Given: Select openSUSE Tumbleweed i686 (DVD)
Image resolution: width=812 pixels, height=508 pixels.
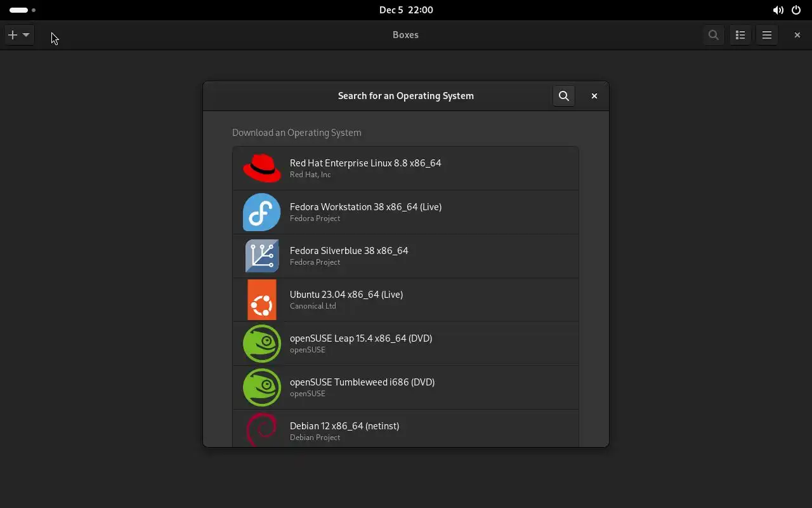Looking at the screenshot, I should pos(405,387).
